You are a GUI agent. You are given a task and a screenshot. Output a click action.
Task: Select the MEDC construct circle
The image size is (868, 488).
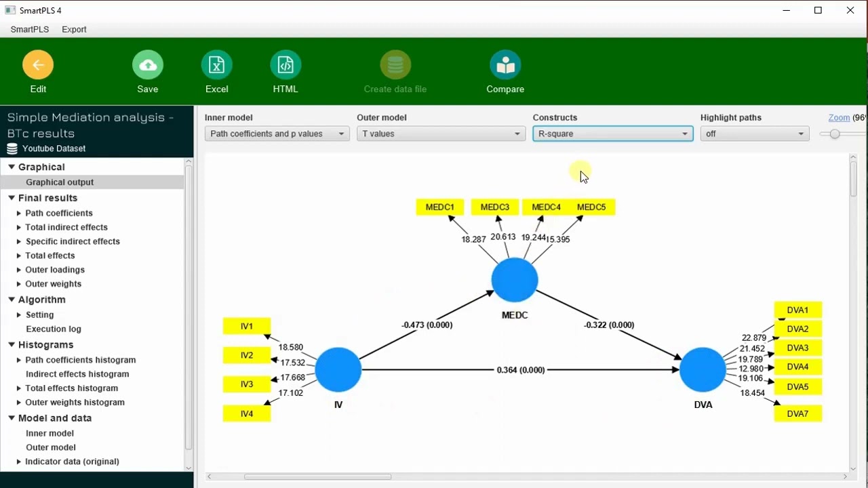515,279
